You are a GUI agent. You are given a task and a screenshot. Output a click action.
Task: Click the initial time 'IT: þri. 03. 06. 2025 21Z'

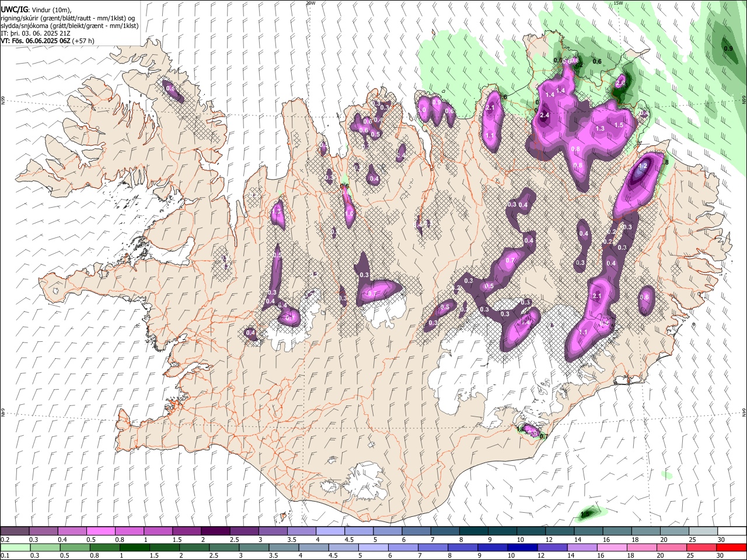point(37,33)
